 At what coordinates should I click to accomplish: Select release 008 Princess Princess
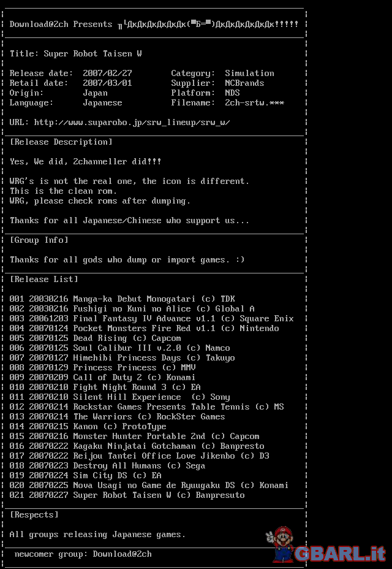103,367
